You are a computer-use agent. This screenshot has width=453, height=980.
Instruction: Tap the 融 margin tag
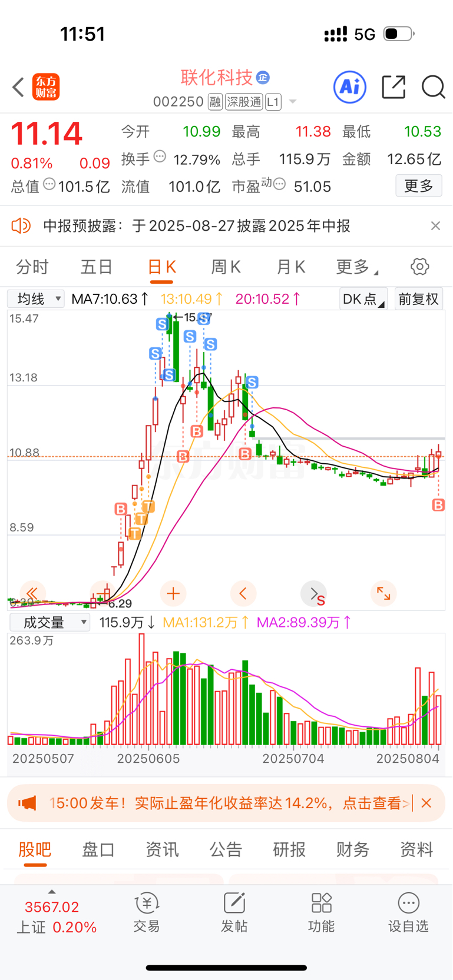pos(215,102)
